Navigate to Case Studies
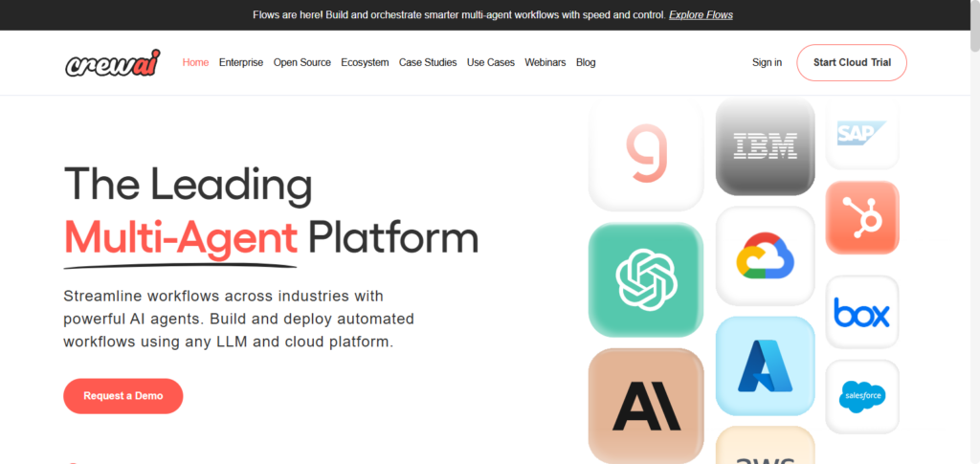This screenshot has height=464, width=980. point(428,63)
